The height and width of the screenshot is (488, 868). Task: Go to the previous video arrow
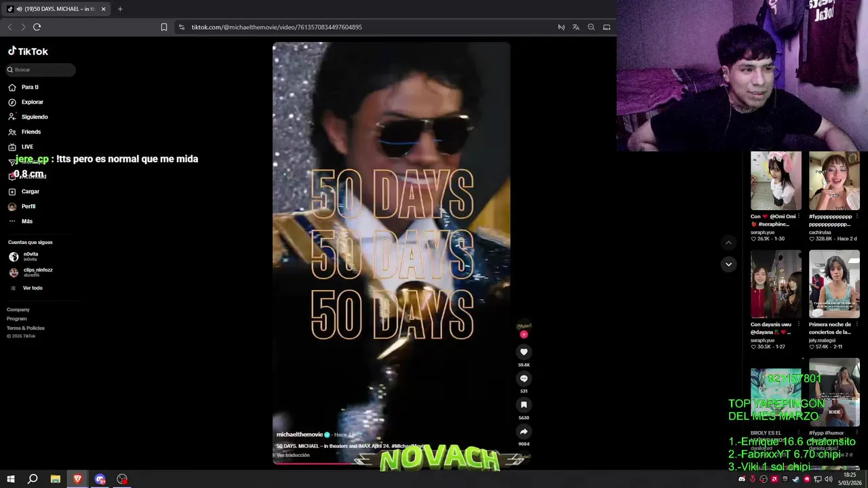point(728,243)
